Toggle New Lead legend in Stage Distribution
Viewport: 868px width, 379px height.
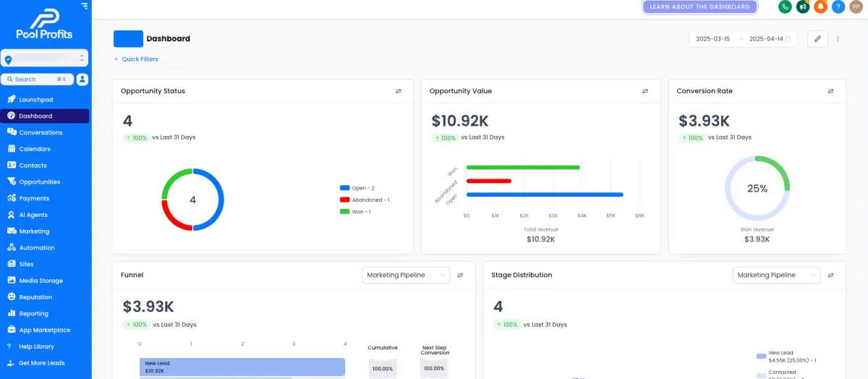pyautogui.click(x=786, y=356)
